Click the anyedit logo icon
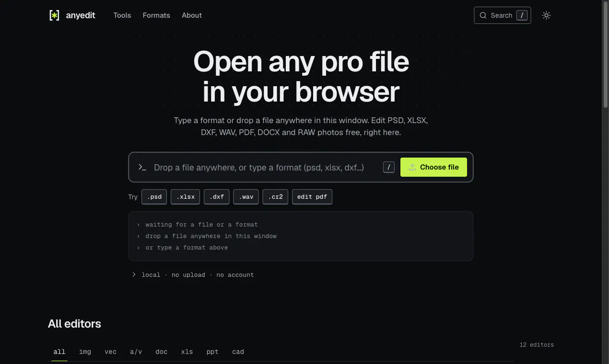Image resolution: width=609 pixels, height=364 pixels. tap(55, 15)
